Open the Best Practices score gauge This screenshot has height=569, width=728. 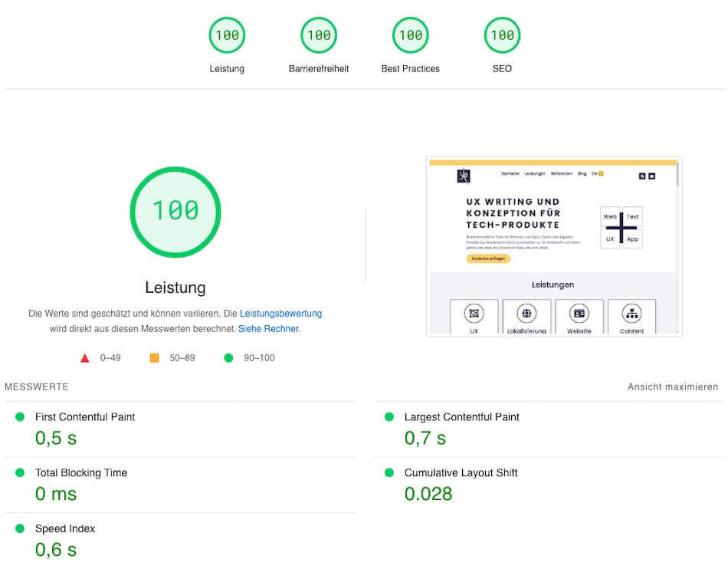411,35
